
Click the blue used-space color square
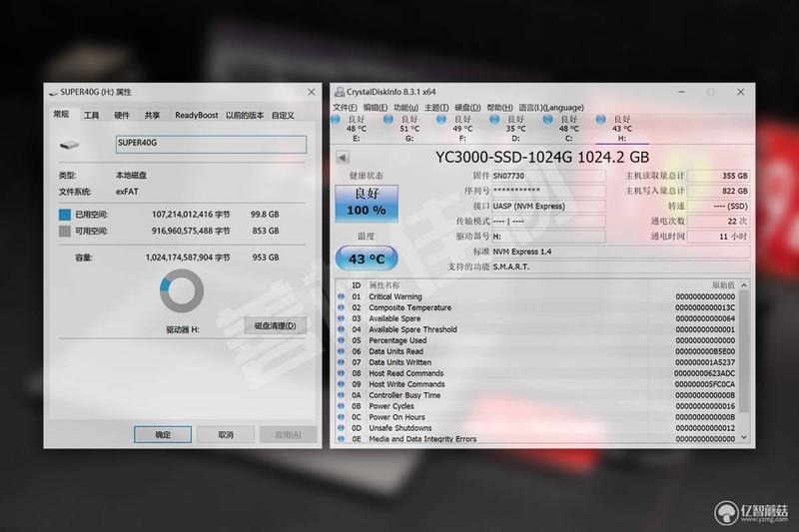tap(65, 215)
